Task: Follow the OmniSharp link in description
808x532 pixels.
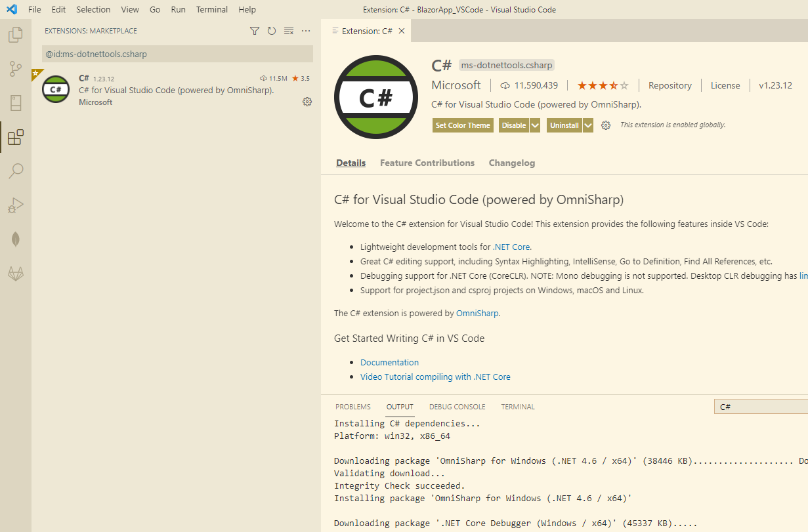Action: [477, 313]
